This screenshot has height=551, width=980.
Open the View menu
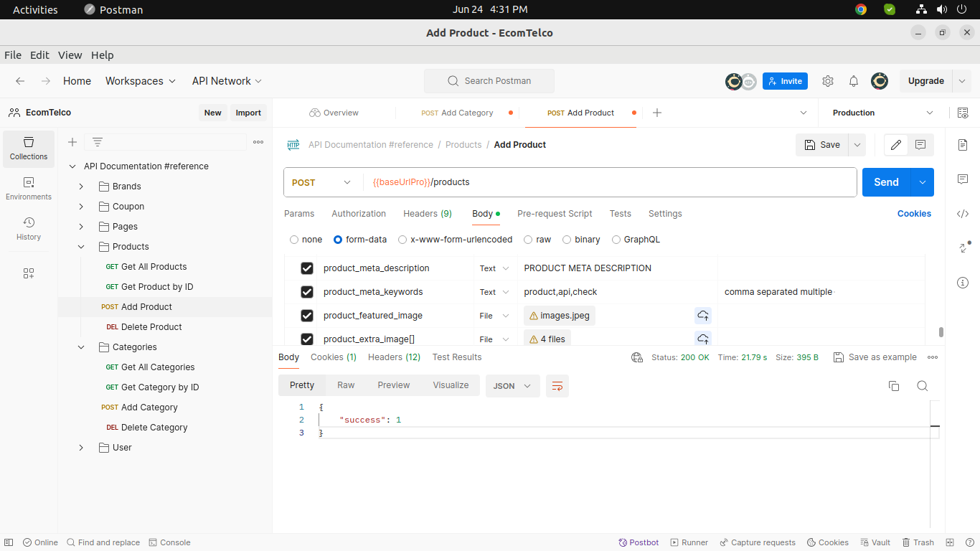pos(70,55)
